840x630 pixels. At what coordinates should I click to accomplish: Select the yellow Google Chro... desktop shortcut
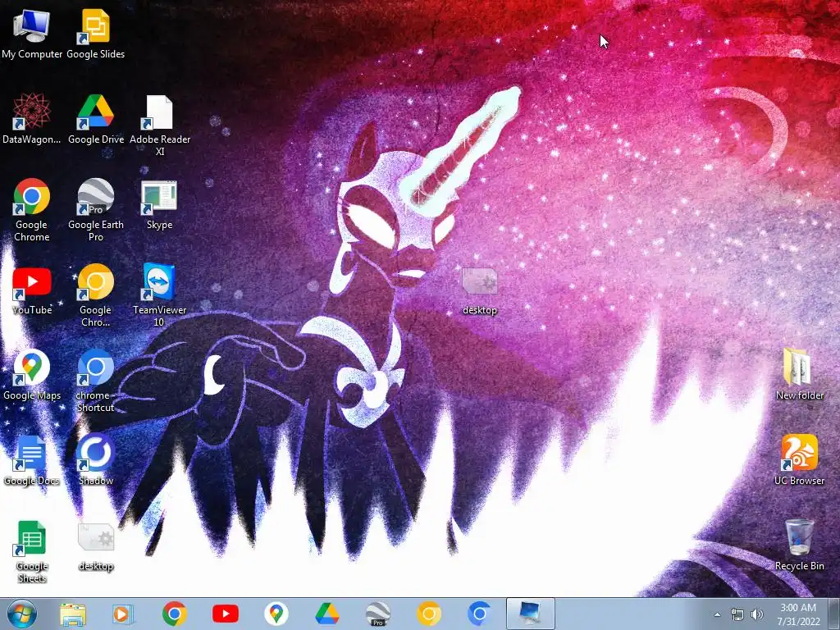click(x=95, y=295)
